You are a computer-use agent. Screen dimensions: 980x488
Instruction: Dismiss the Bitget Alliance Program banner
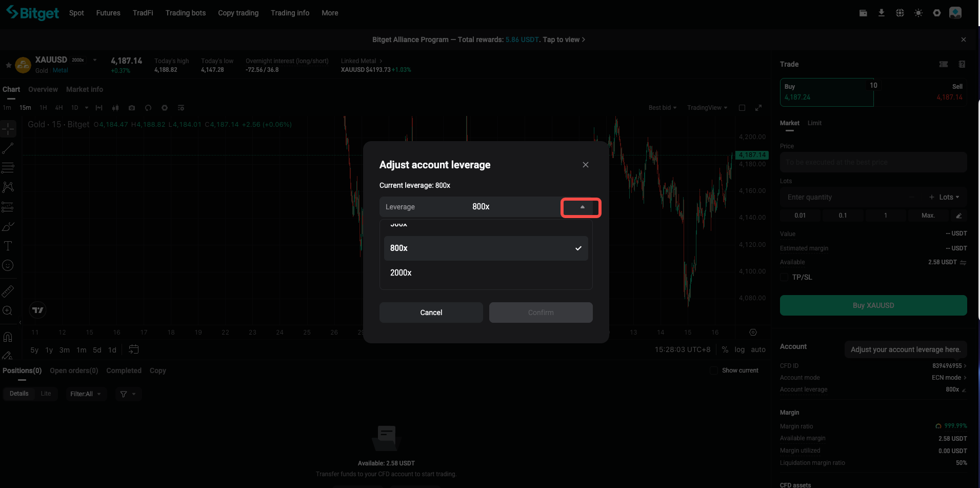(963, 40)
